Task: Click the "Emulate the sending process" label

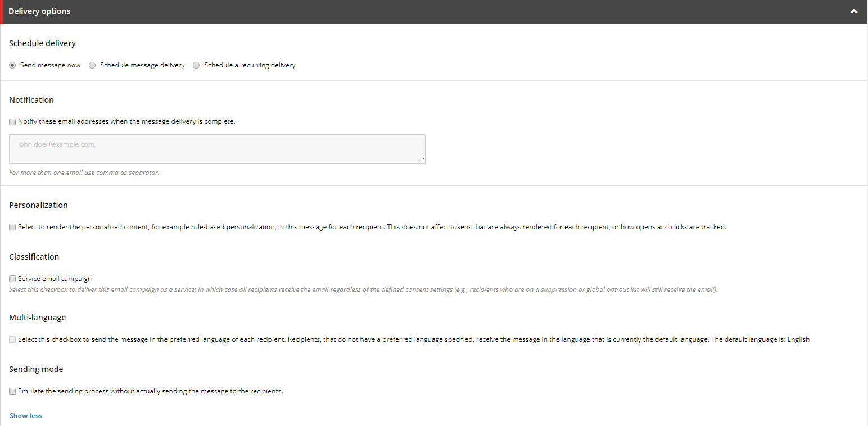Action: point(150,391)
